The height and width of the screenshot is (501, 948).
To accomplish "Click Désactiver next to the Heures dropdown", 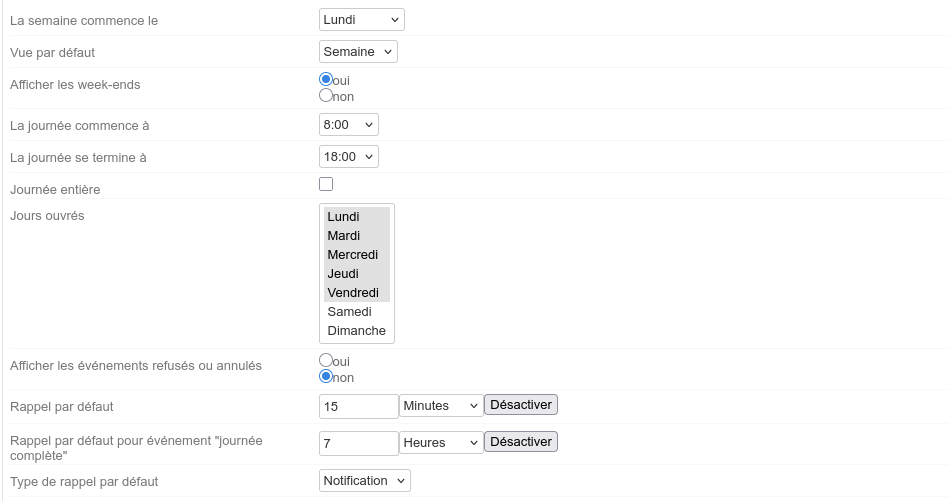I will (x=520, y=441).
